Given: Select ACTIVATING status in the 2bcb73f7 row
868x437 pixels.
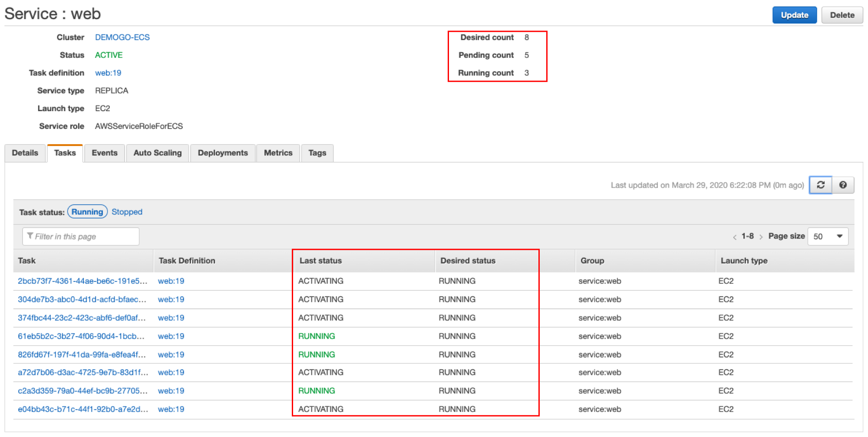Looking at the screenshot, I should click(x=321, y=281).
